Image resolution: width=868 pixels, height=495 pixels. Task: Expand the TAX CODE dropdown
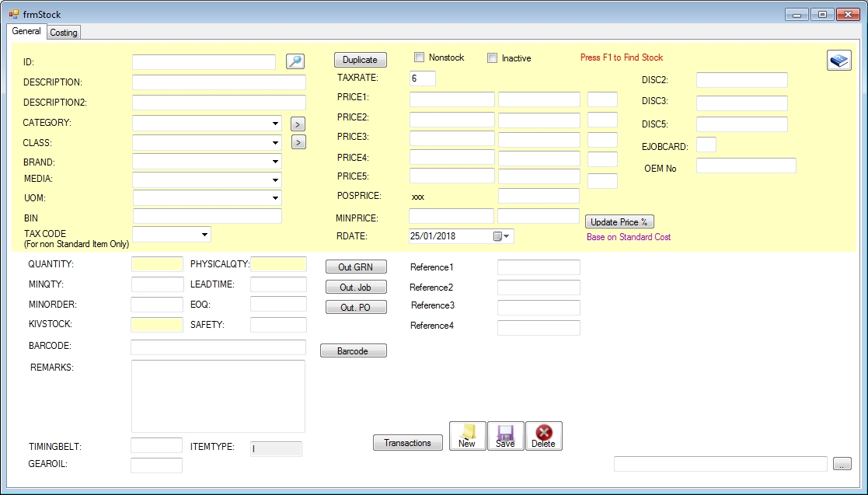(205, 235)
